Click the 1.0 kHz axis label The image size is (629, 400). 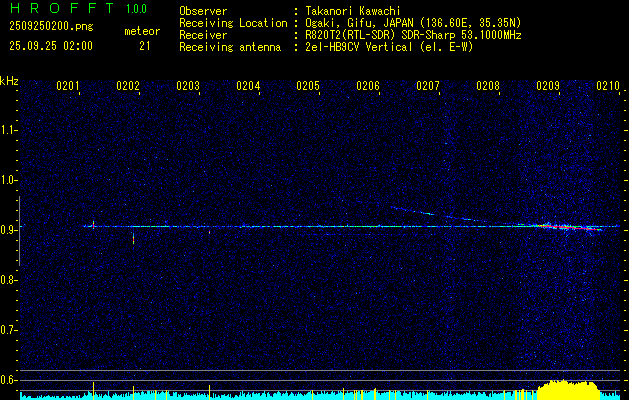pos(9,180)
